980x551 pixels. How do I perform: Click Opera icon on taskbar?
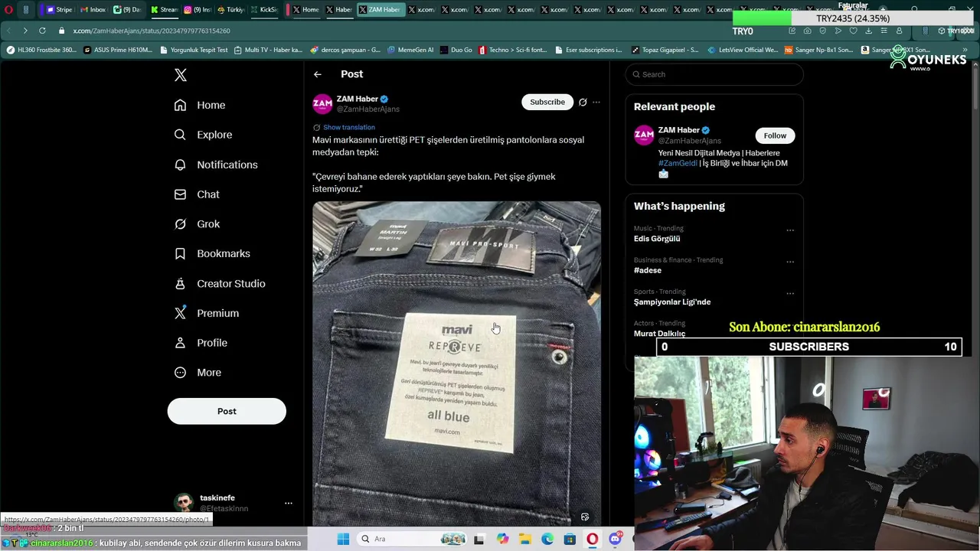click(592, 539)
